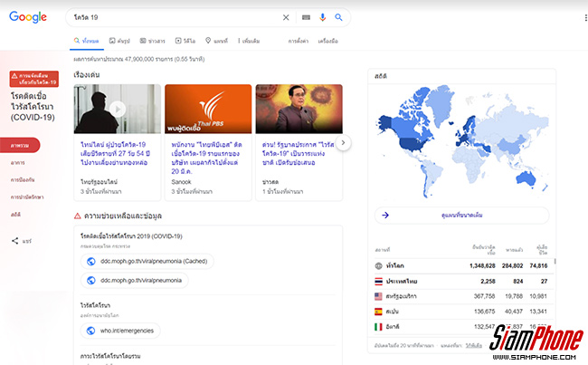This screenshot has height=365, width=588.
Task: Select the Thailand statistics row
Action: coord(461,282)
